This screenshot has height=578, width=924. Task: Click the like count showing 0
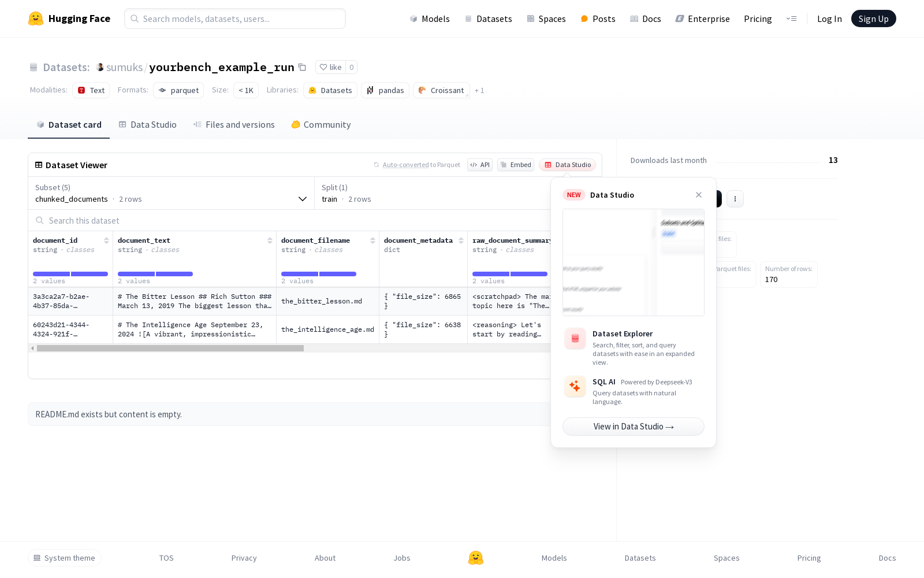tap(351, 67)
